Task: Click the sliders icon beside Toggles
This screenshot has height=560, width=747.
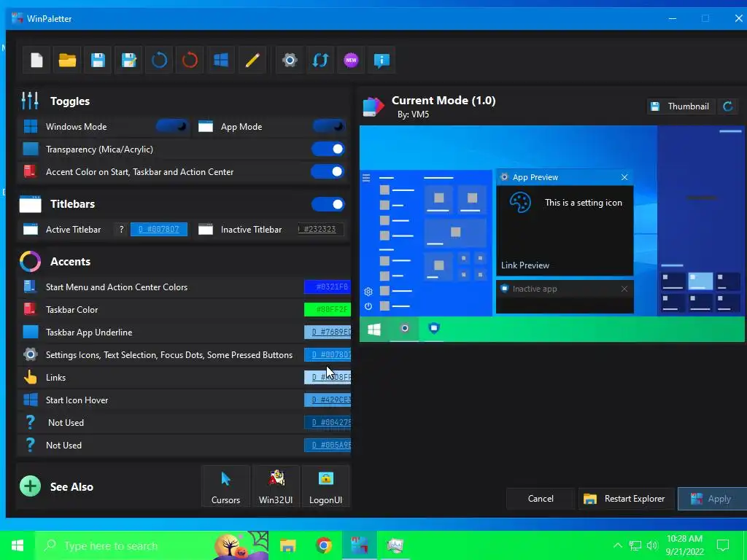Action: tap(29, 101)
